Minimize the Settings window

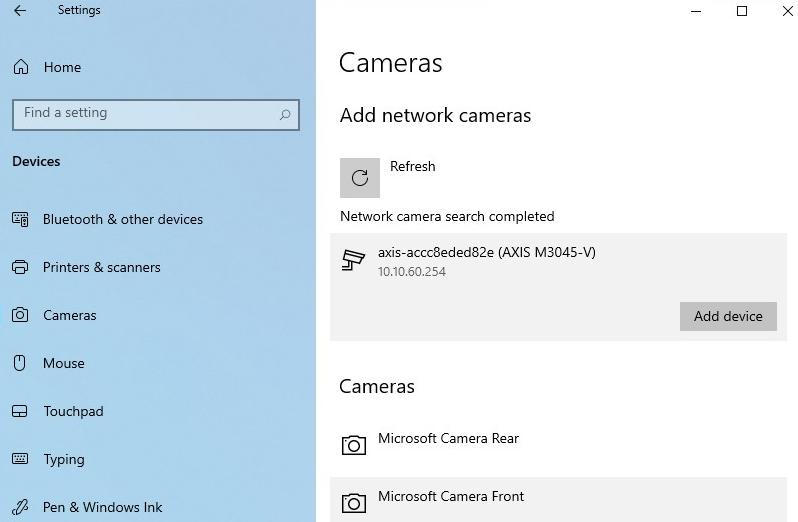[696, 11]
